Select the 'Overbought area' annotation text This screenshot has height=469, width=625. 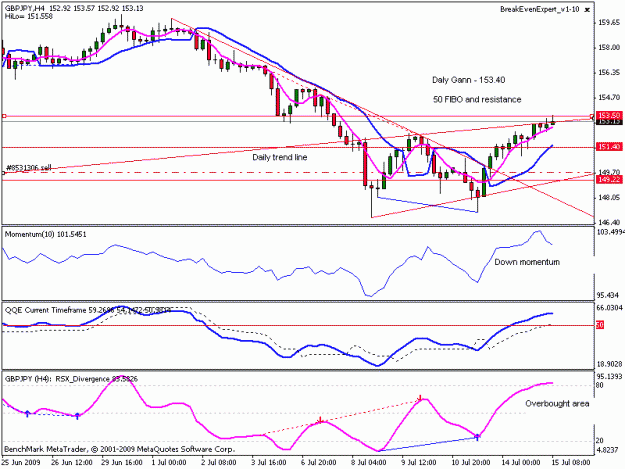point(557,404)
